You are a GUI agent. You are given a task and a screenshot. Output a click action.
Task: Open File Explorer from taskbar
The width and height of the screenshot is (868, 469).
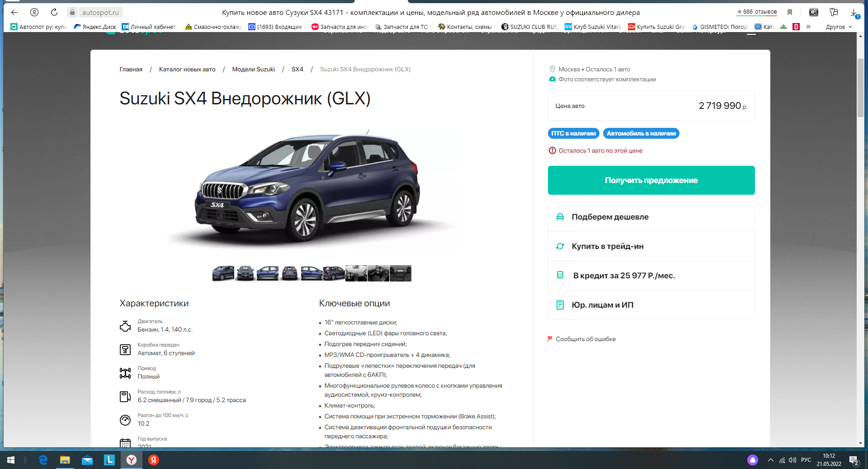pos(65,460)
